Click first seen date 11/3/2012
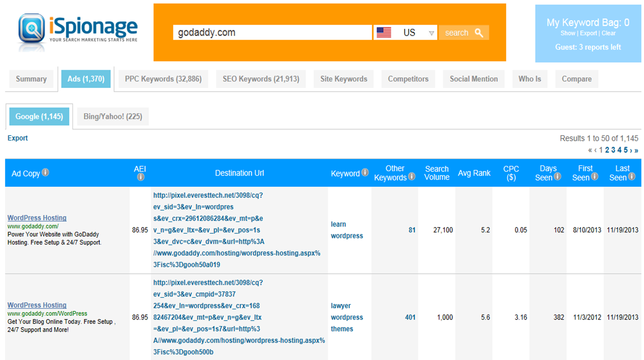The height and width of the screenshot is (360, 644). (x=587, y=317)
